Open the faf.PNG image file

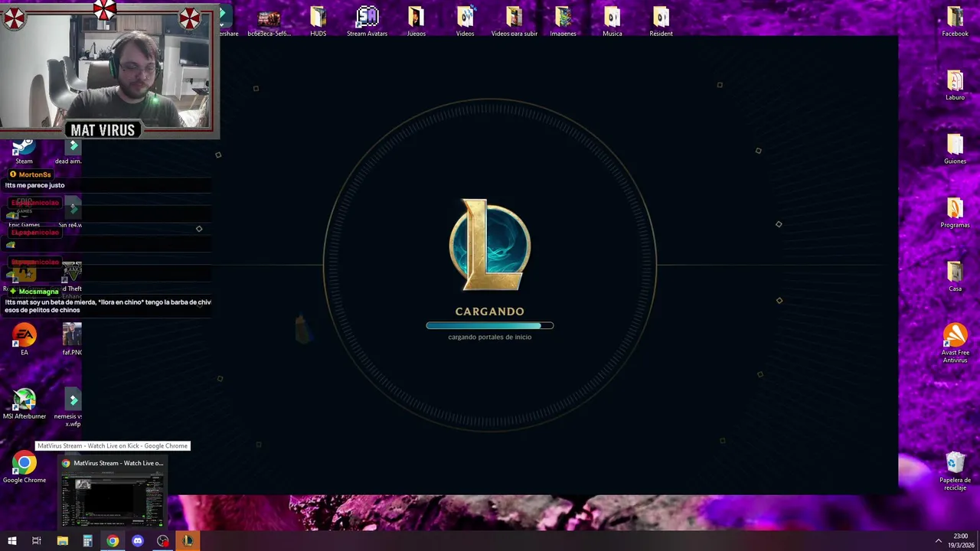(72, 340)
